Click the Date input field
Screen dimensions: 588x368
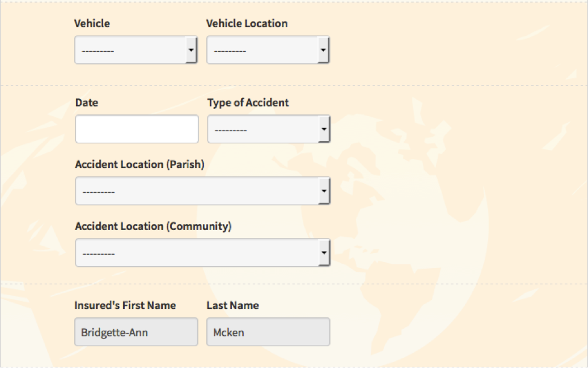[x=137, y=129]
